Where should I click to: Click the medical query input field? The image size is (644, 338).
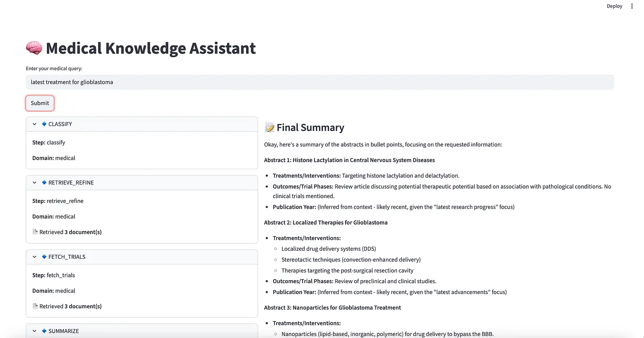coord(320,82)
